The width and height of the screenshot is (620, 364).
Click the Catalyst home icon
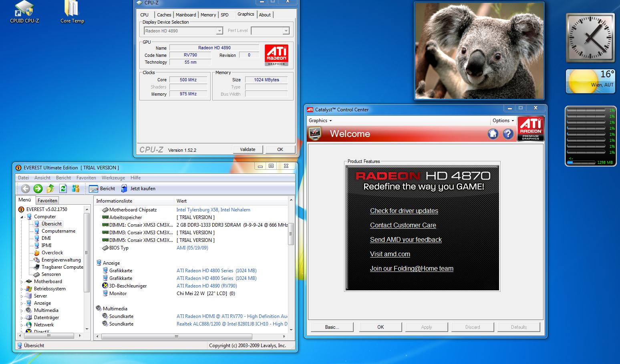click(493, 134)
